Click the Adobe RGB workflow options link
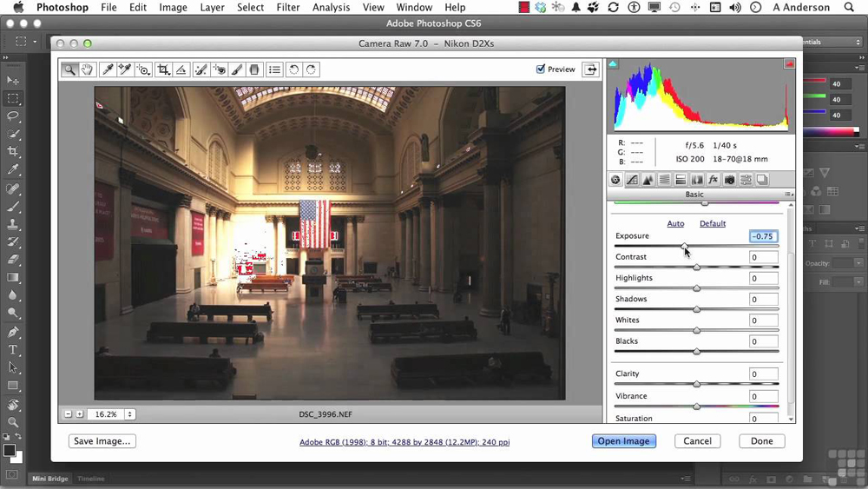 (x=404, y=442)
